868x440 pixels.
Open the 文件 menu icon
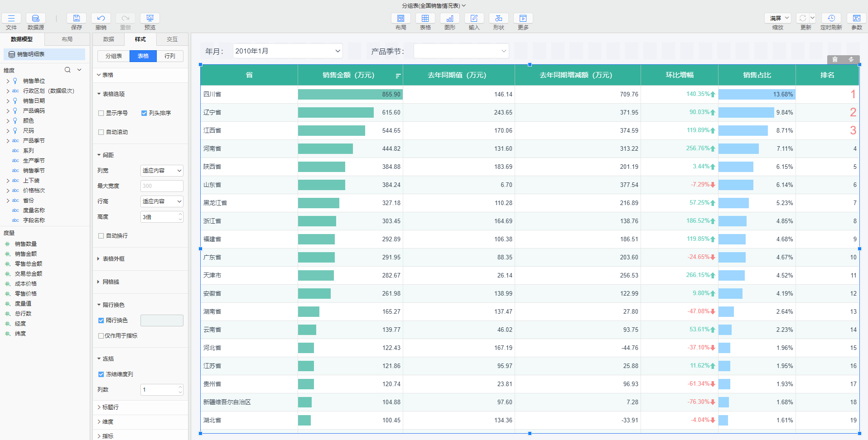[x=11, y=18]
